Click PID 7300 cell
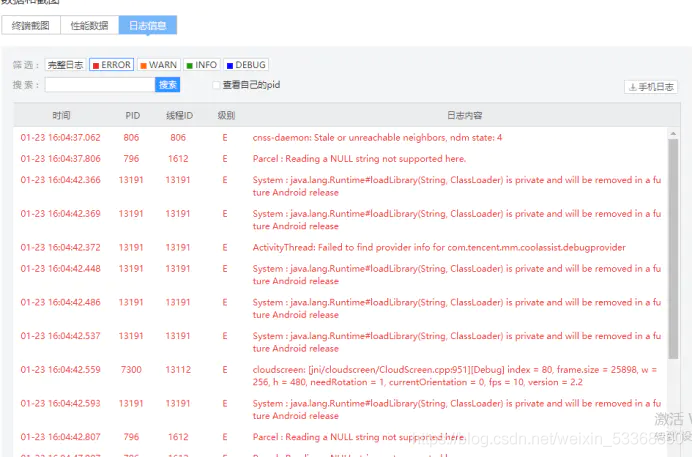The width and height of the screenshot is (693, 457). 131,369
